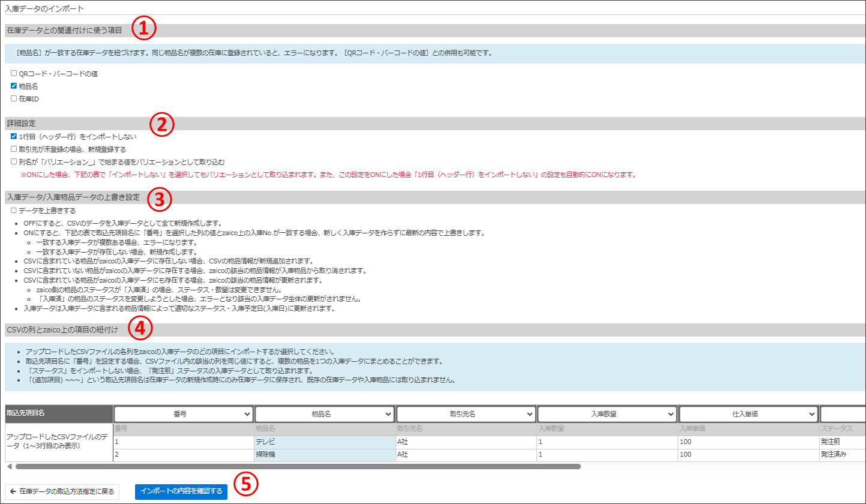This screenshot has height=504, width=866.
Task: Toggle the データを上書きする setting
Action: tap(13, 210)
